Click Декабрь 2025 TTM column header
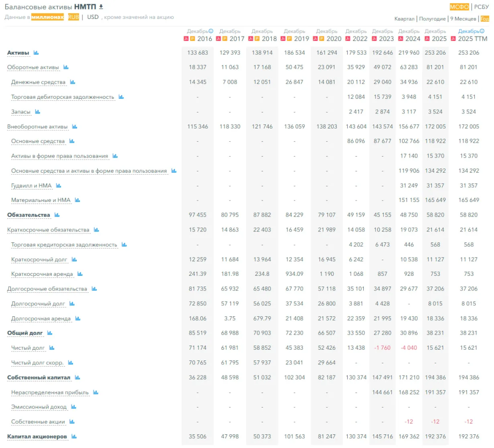This screenshot has height=448, width=494. 471,35
